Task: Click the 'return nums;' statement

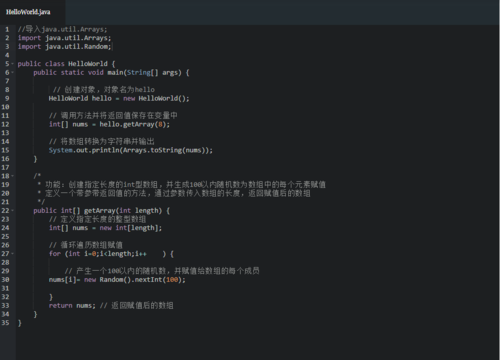Action: pyautogui.click(x=72, y=306)
